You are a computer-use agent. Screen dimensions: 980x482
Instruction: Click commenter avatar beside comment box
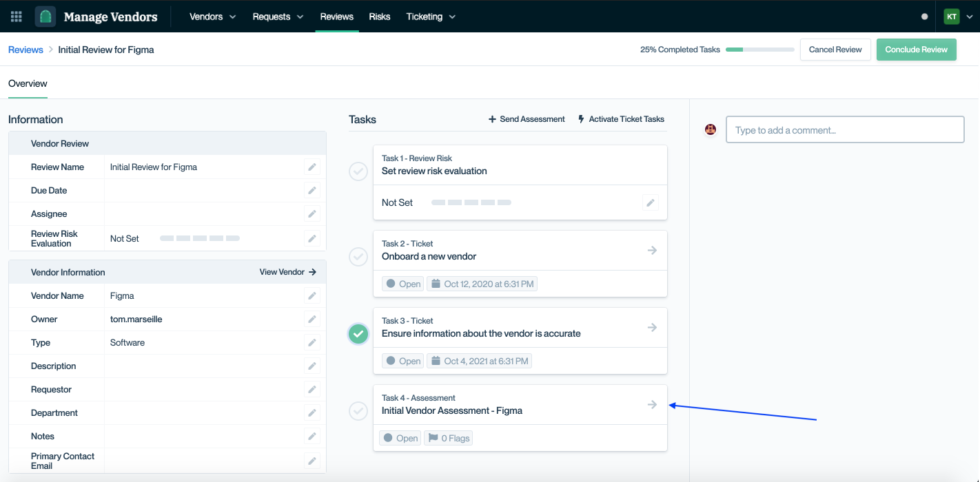tap(711, 129)
